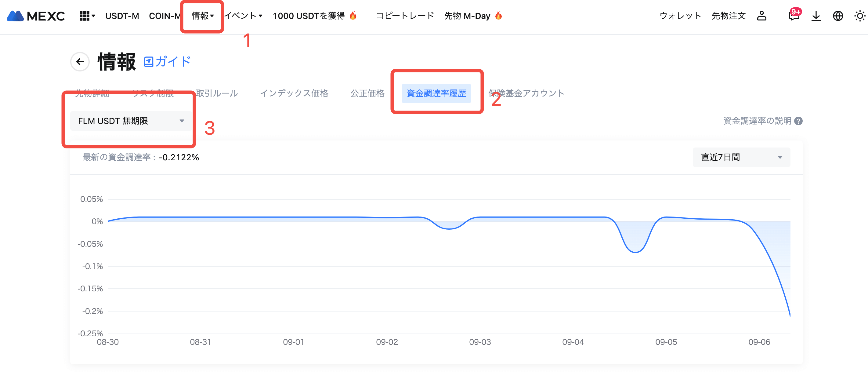Click the chart's 09-05 funding rate dip
This screenshot has width=868, height=372.
635,252
